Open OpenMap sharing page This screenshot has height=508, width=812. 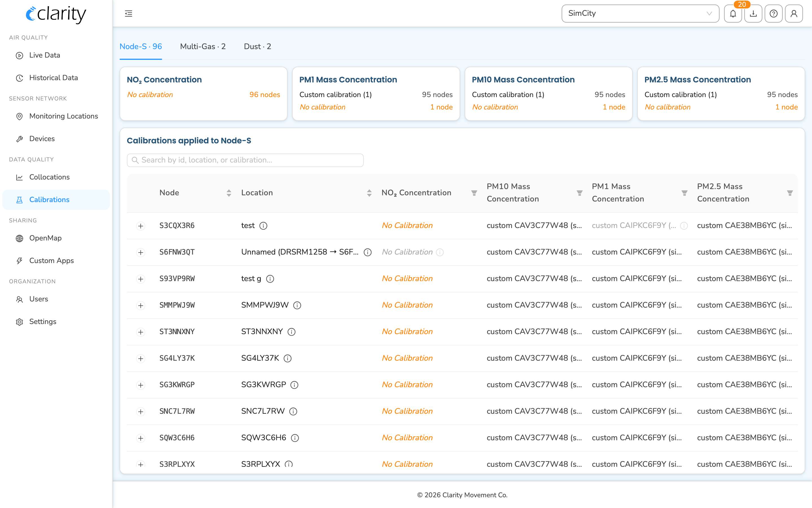click(x=56, y=238)
